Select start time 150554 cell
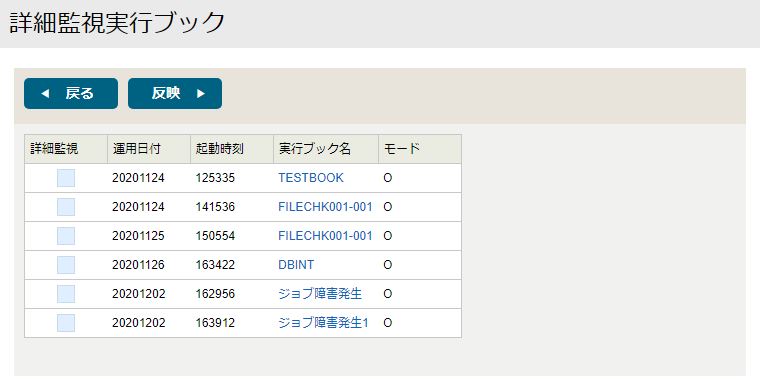This screenshot has height=379, width=760. click(x=215, y=236)
